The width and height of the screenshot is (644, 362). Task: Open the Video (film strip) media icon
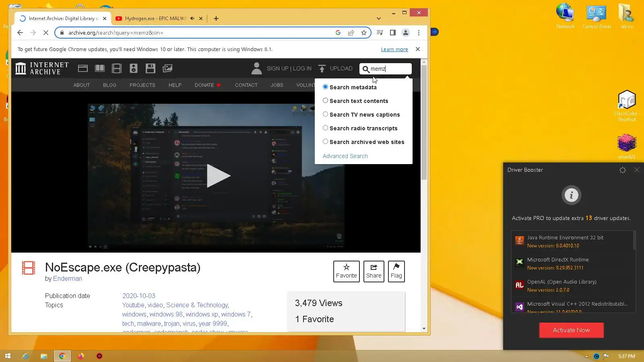coord(117,68)
